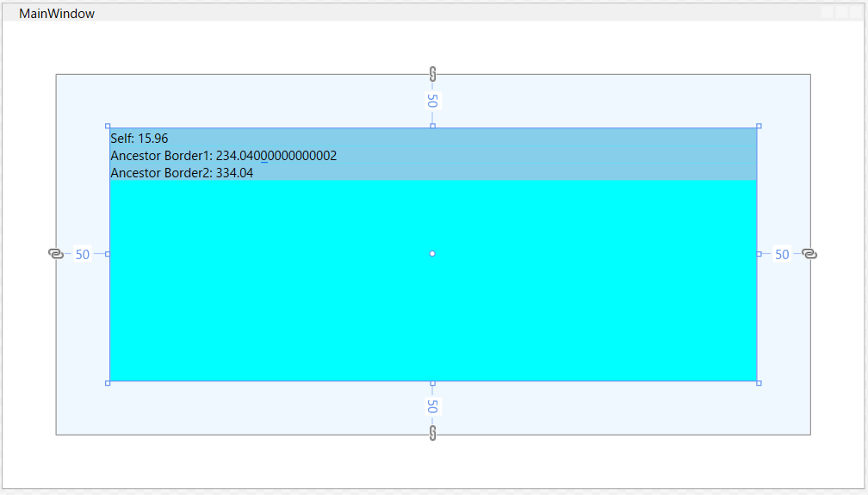Click the left margin value 50

pos(83,254)
